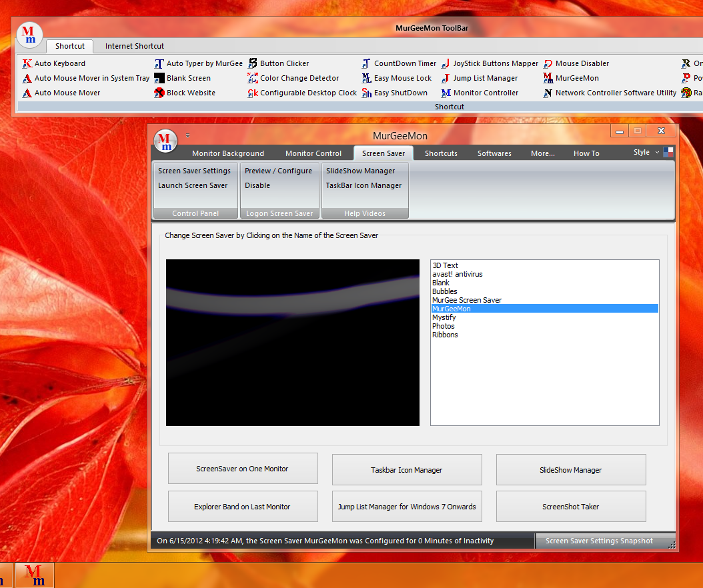Select the Screen Saver tab
Screen dimensions: 703x588
(384, 153)
